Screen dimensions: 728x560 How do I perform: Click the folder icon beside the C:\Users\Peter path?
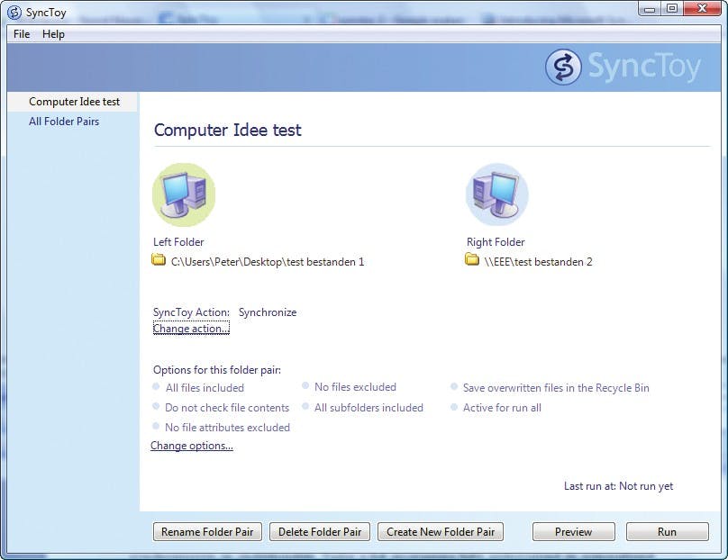pos(159,260)
